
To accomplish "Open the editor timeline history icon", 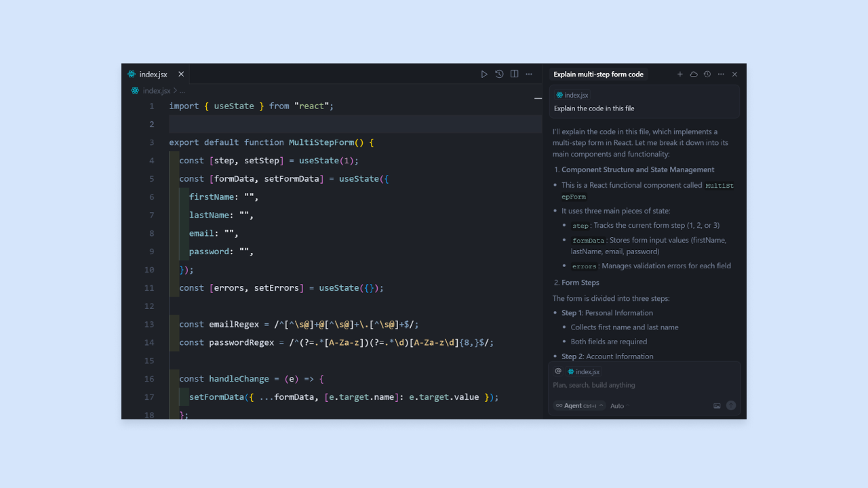I will pyautogui.click(x=499, y=74).
